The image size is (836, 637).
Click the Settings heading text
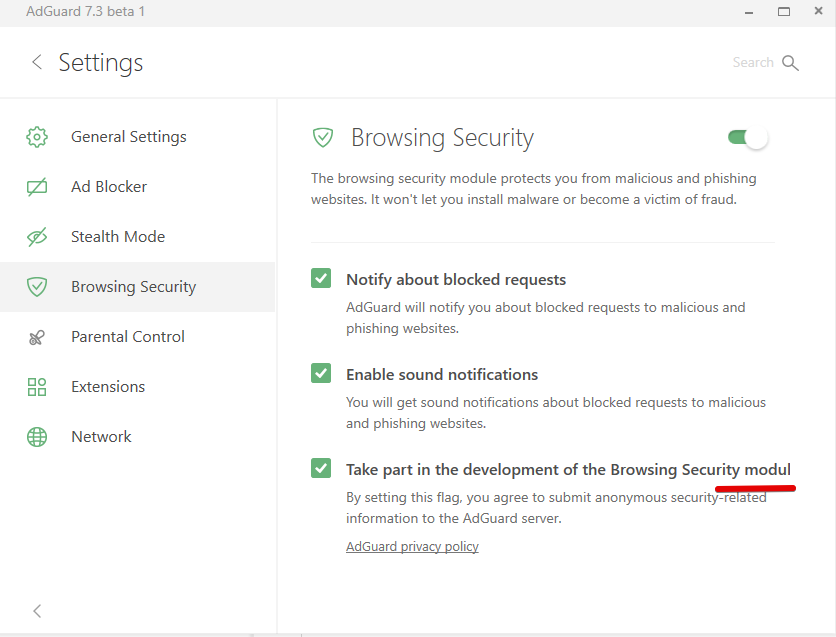tap(101, 62)
